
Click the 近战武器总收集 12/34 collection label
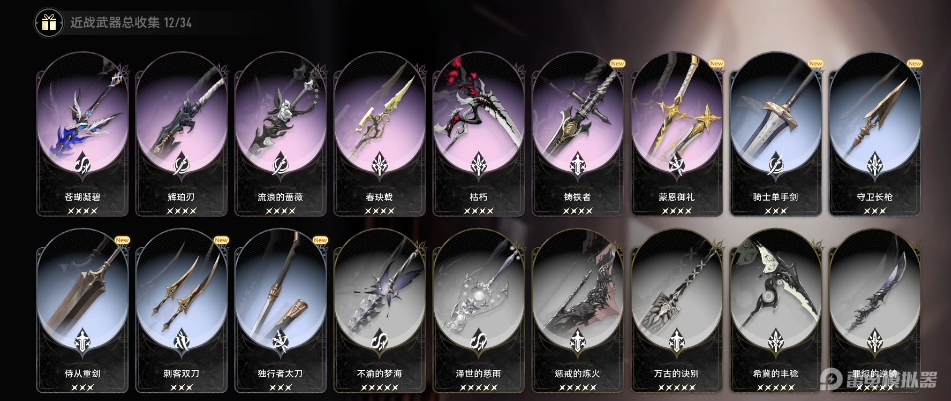(131, 24)
